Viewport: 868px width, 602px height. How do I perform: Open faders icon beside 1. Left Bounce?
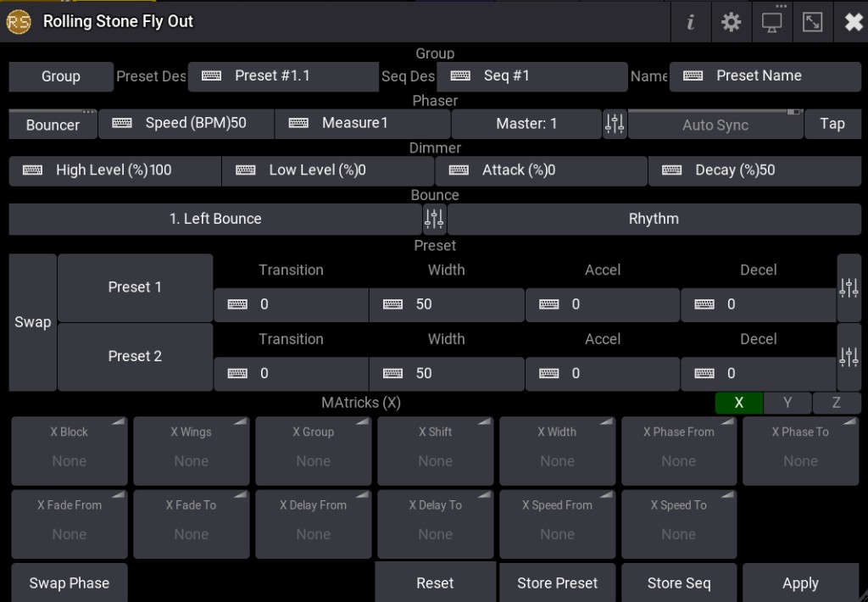point(434,219)
